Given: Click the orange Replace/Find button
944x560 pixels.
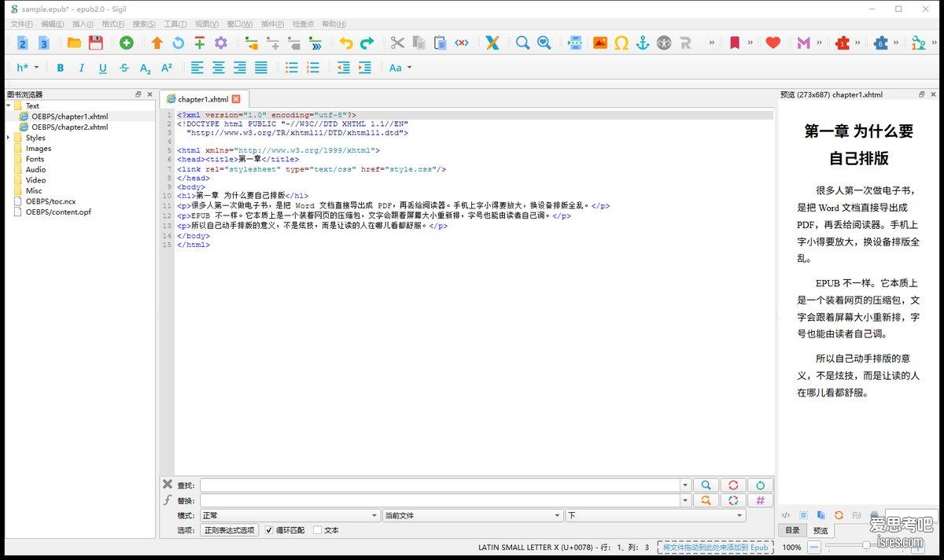Looking at the screenshot, I should (x=706, y=500).
